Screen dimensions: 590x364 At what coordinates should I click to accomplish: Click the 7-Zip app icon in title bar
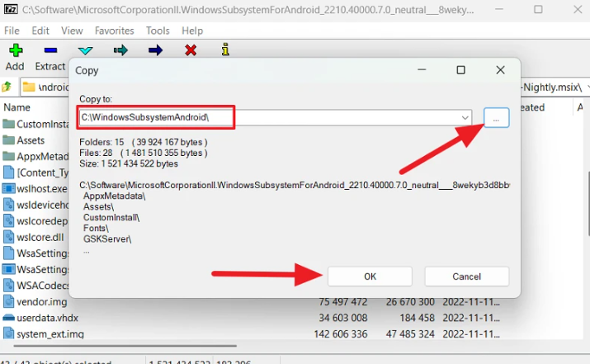(x=11, y=9)
